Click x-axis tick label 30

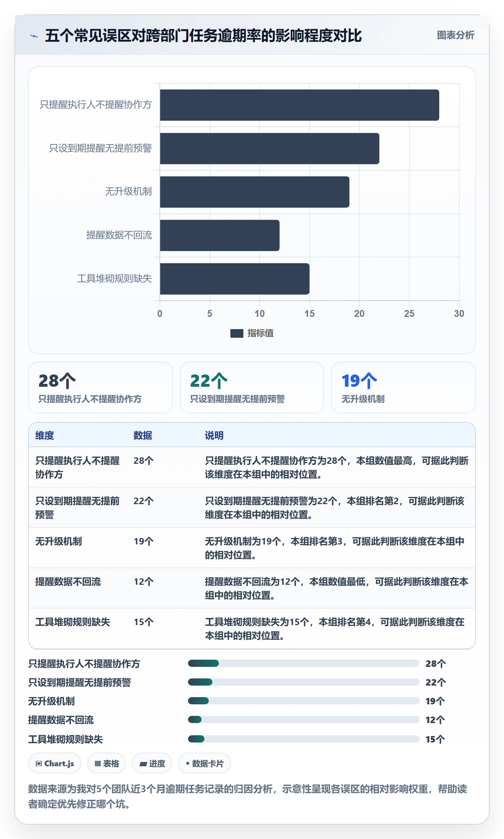(x=459, y=314)
